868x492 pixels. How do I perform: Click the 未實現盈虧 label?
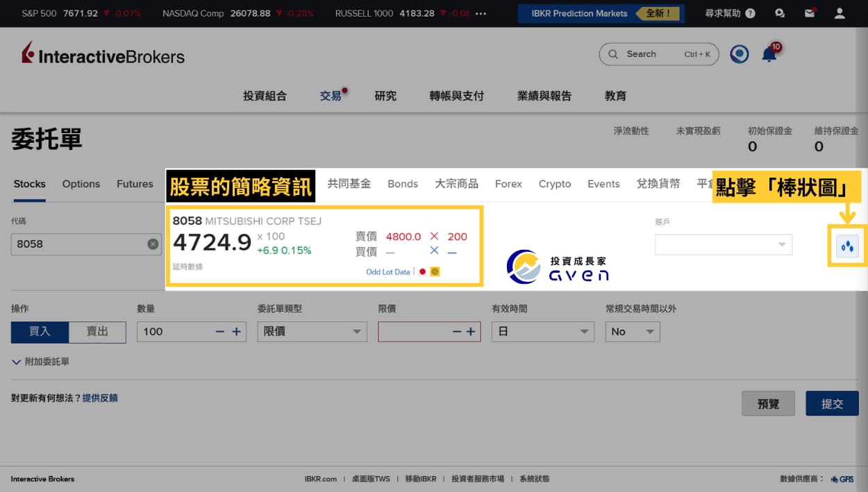pos(698,130)
